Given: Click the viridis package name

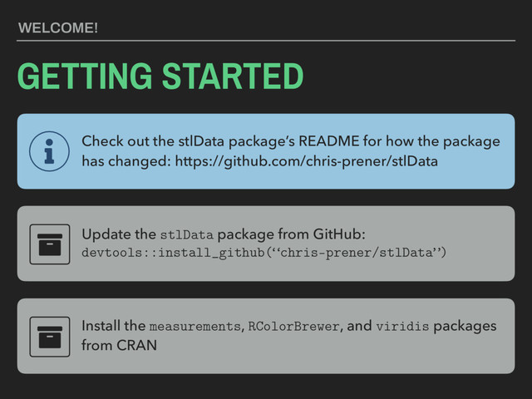Looking at the screenshot, I should [403, 326].
